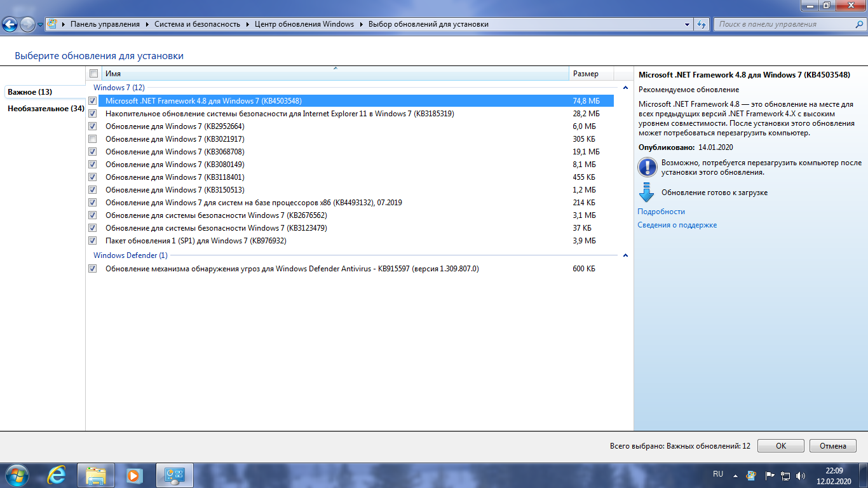This screenshot has width=868, height=488.
Task: Open the Подробности link
Action: [x=661, y=212]
